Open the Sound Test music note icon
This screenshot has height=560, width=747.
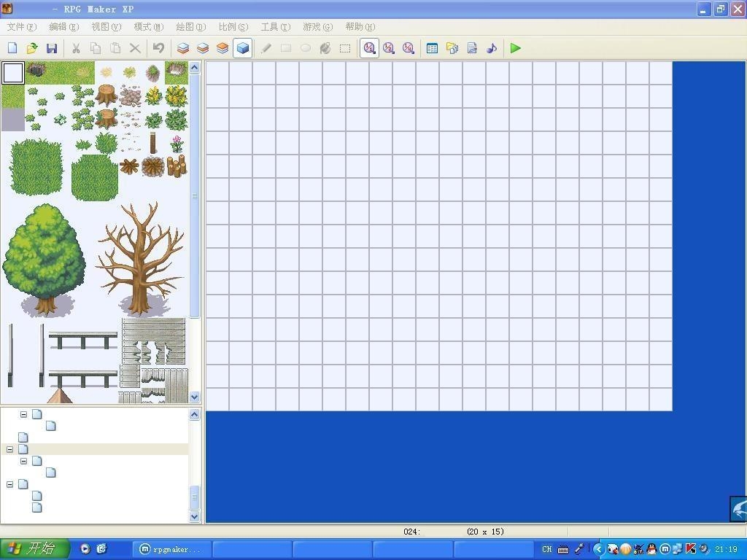pyautogui.click(x=492, y=48)
